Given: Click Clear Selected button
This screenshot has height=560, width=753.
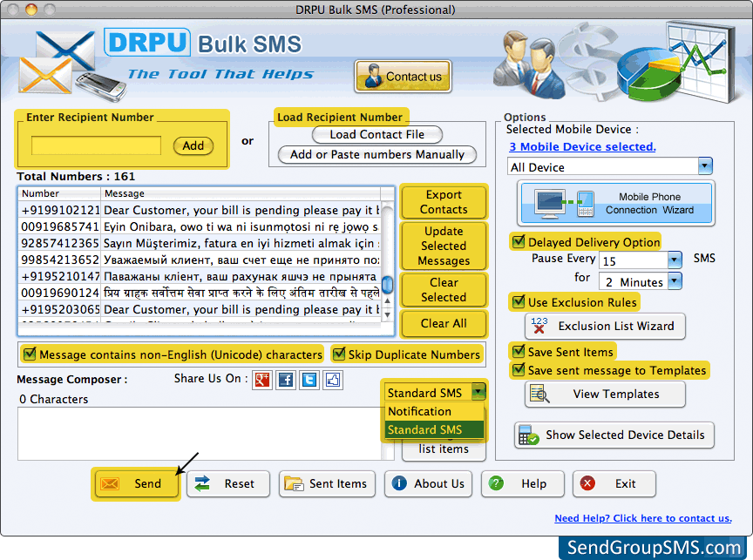Looking at the screenshot, I should [444, 290].
